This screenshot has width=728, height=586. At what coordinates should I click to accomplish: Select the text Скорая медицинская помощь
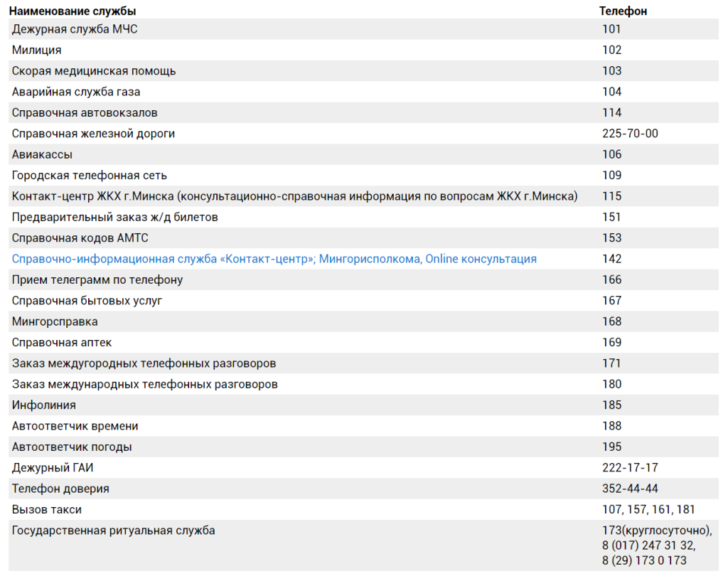(94, 70)
